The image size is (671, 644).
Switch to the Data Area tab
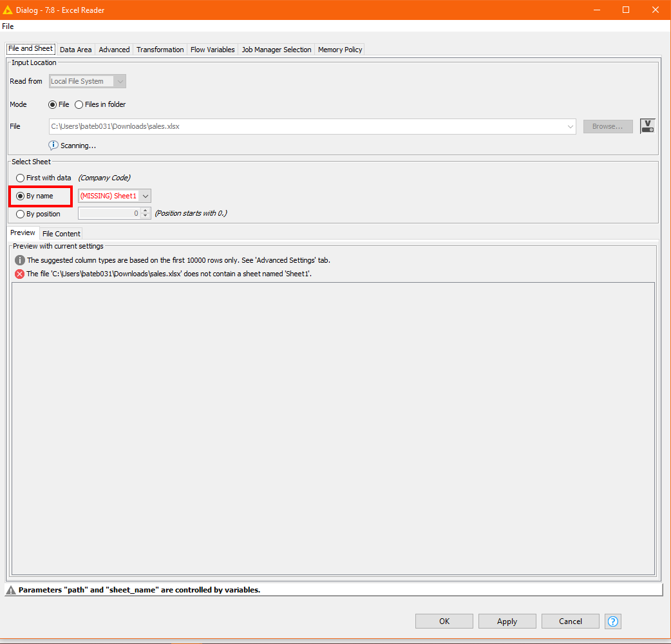[75, 50]
